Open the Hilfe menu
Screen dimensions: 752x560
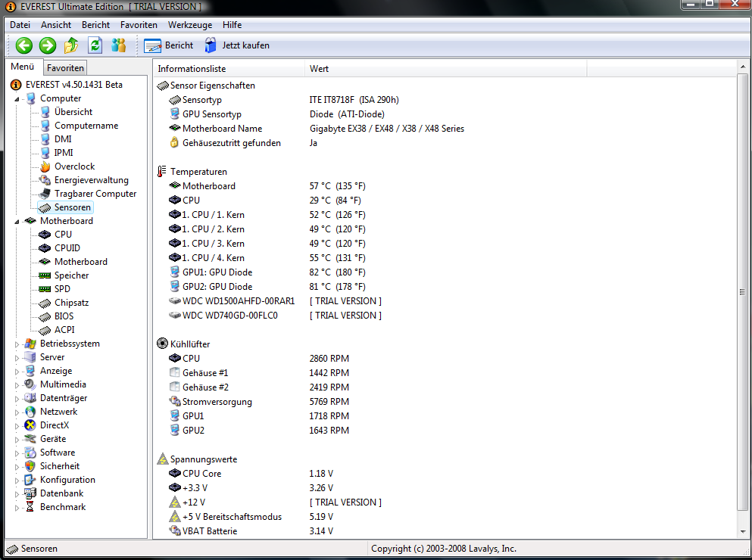[232, 25]
